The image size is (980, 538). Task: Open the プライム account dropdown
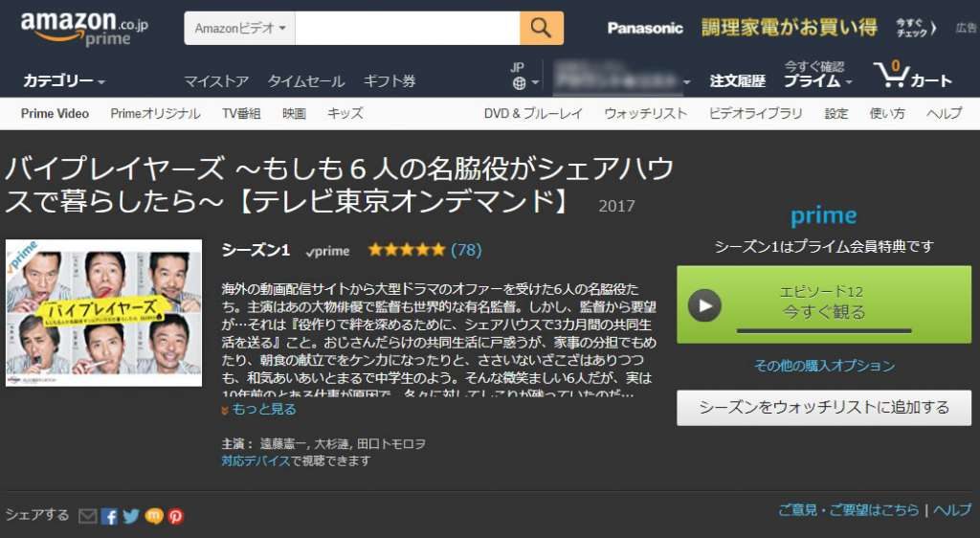tap(817, 75)
